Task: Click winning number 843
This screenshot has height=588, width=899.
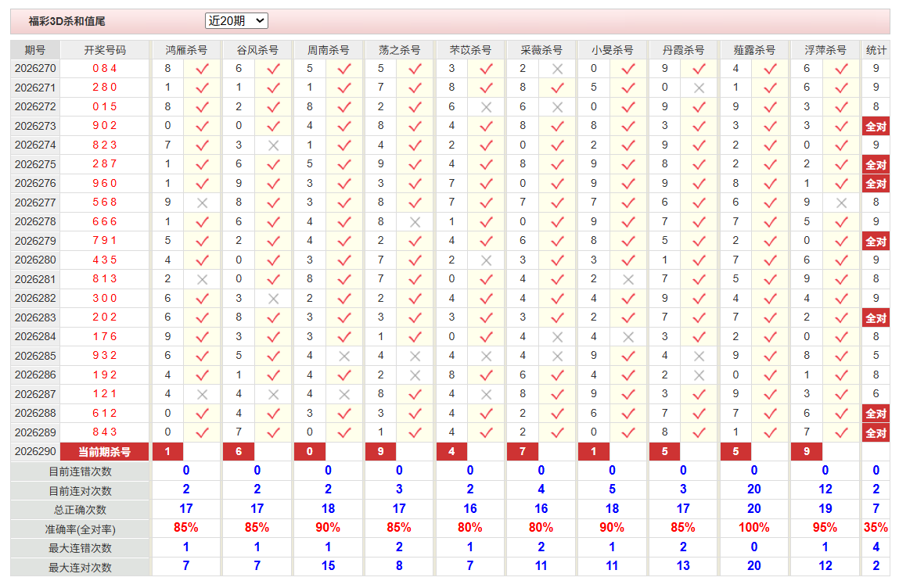Action: tap(105, 432)
